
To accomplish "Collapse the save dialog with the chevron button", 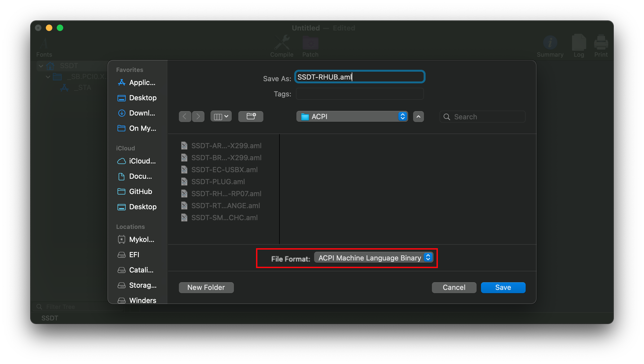I will (418, 117).
